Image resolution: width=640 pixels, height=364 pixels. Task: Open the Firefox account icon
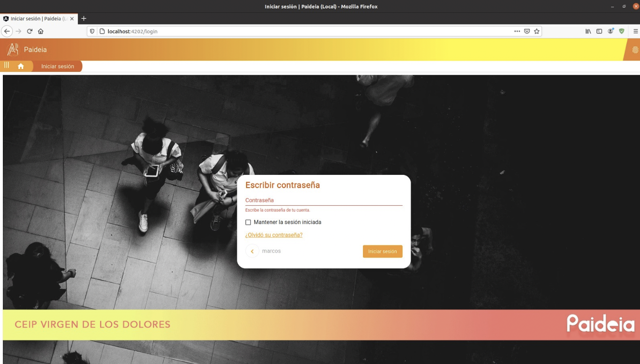[x=611, y=31]
